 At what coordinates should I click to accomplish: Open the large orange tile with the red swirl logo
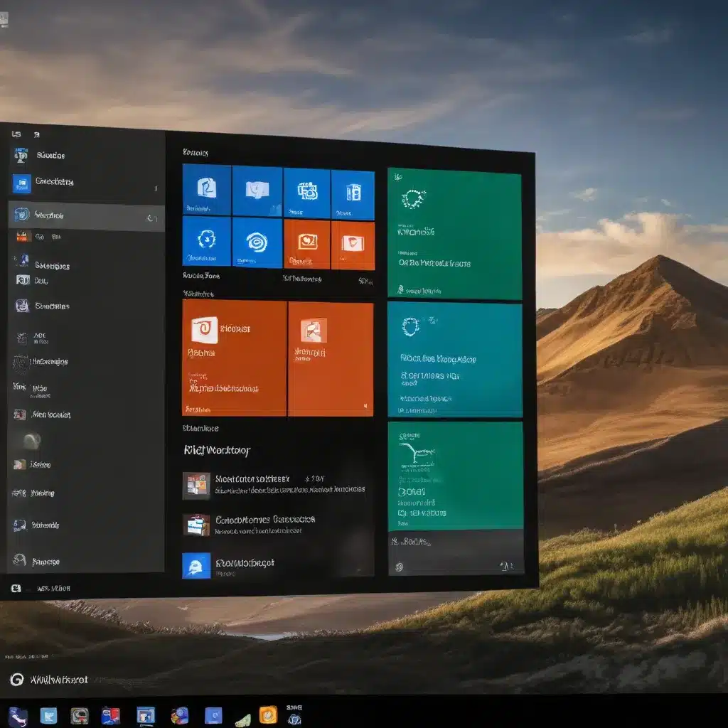pos(234,358)
